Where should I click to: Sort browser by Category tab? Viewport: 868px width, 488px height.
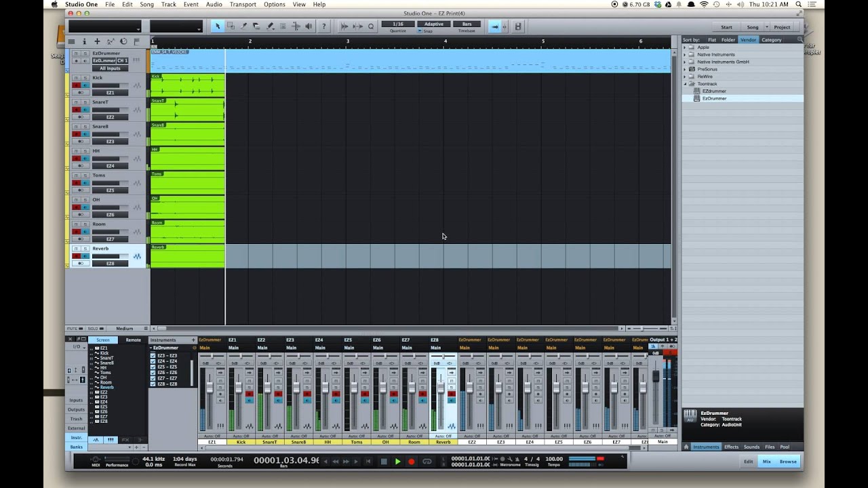point(771,40)
